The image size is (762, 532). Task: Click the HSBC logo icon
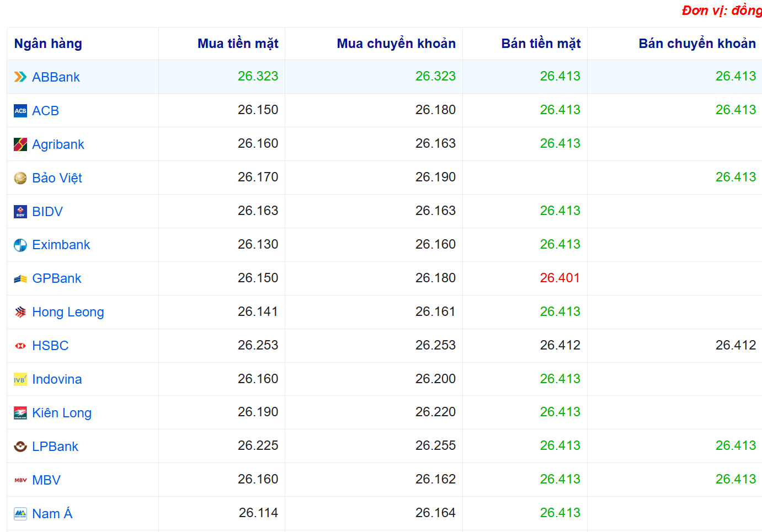point(20,346)
